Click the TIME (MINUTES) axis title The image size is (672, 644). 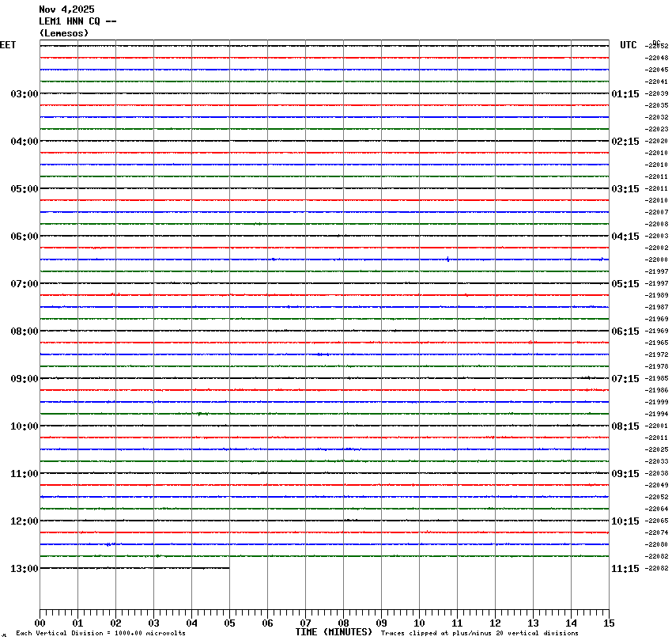click(334, 632)
